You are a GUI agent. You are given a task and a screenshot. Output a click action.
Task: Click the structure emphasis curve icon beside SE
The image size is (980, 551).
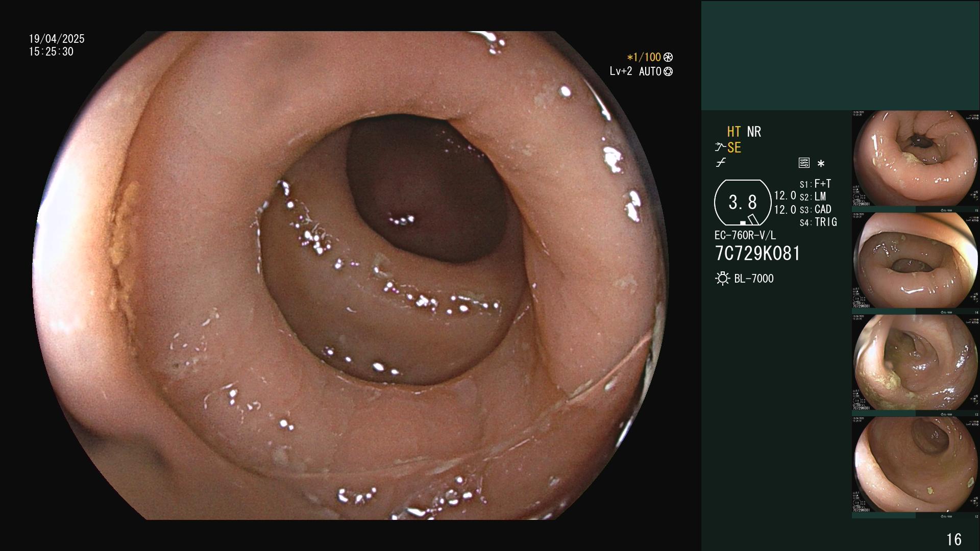point(720,147)
